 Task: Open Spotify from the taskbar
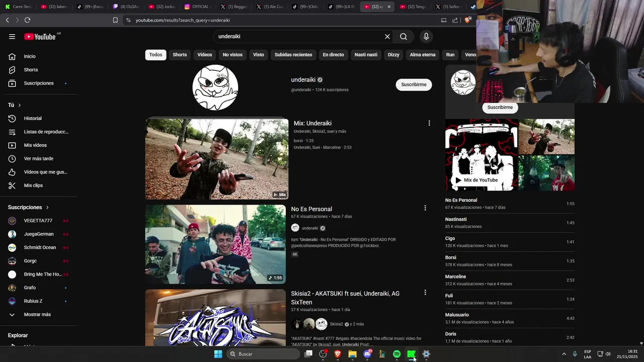point(396,354)
